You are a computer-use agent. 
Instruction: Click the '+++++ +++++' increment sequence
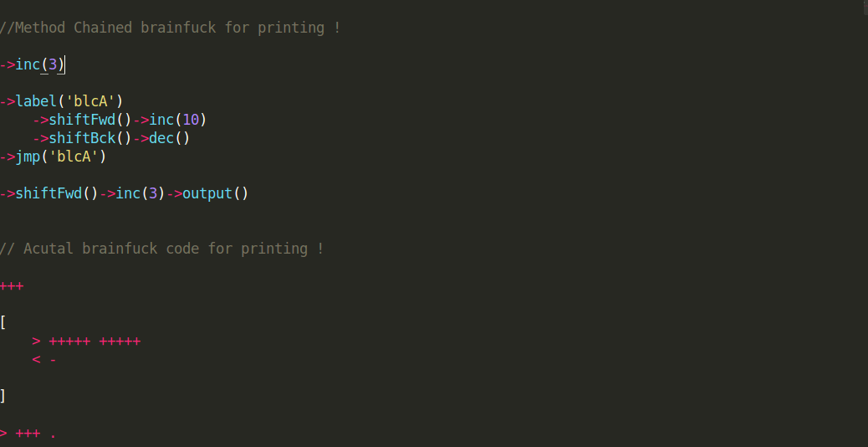(x=94, y=342)
